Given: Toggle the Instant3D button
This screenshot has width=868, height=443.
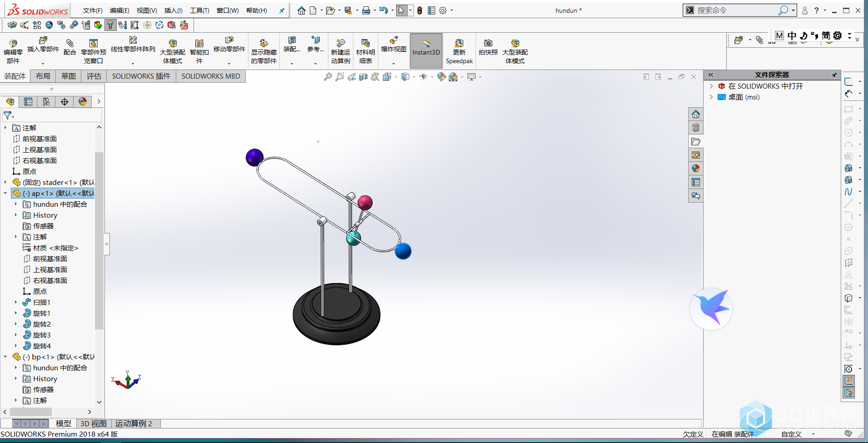Looking at the screenshot, I should click(426, 51).
